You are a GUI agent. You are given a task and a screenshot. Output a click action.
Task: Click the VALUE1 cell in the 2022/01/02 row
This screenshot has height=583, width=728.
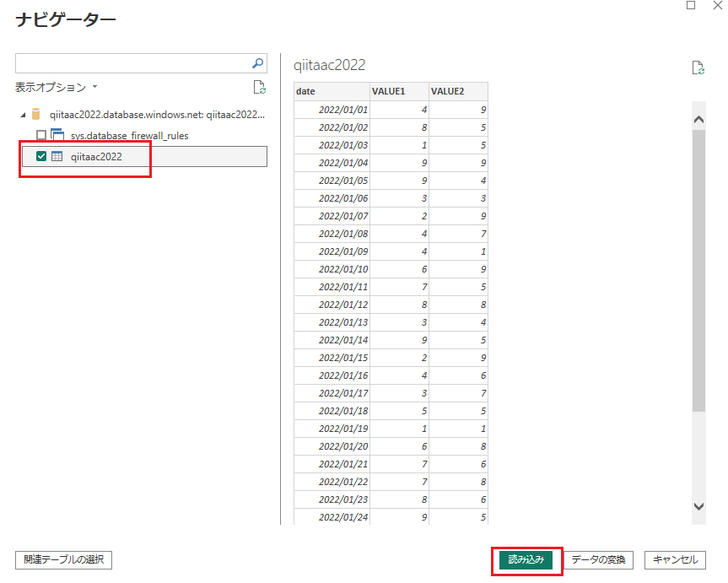(x=399, y=127)
